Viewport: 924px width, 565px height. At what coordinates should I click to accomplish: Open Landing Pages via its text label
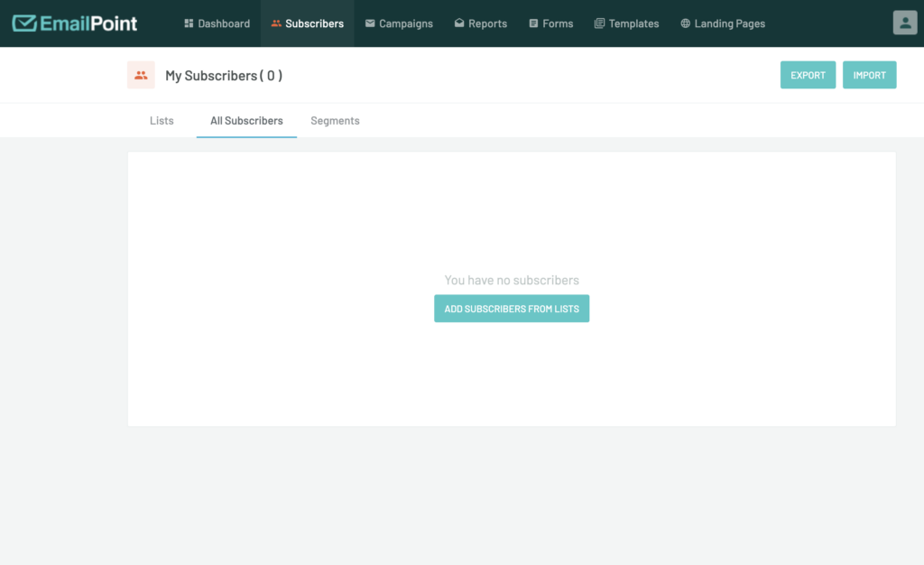coord(729,23)
